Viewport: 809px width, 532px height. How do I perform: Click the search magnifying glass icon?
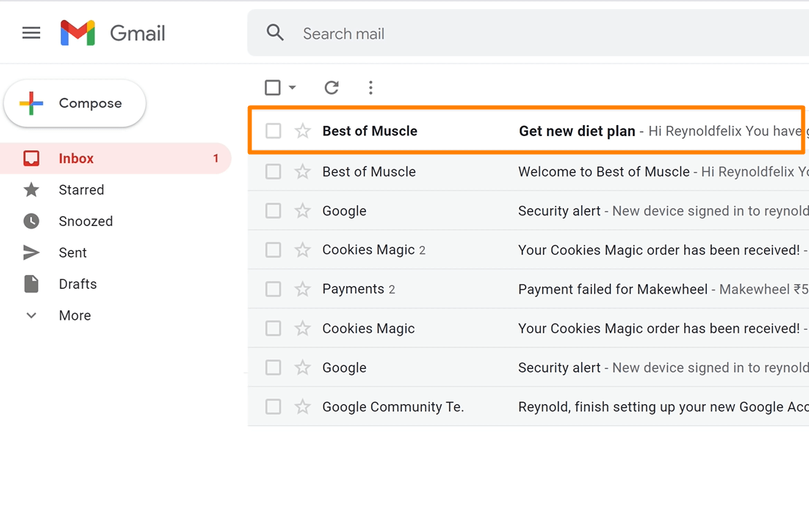point(275,32)
